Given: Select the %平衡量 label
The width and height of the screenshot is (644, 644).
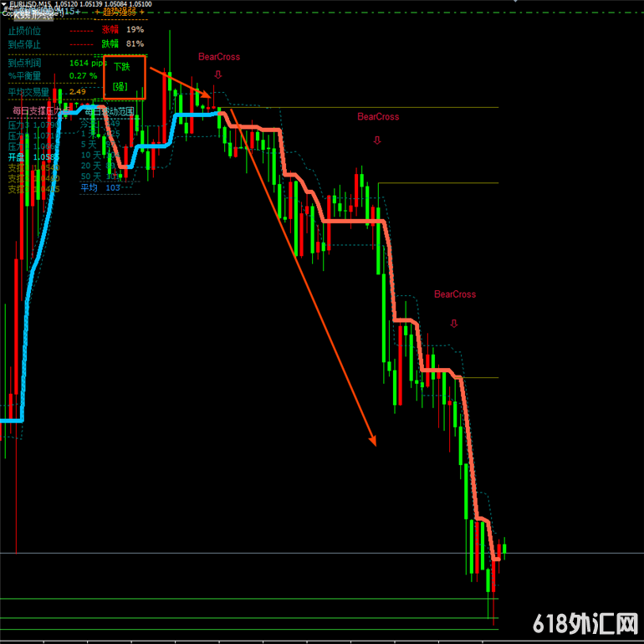Looking at the screenshot, I should click(x=24, y=75).
